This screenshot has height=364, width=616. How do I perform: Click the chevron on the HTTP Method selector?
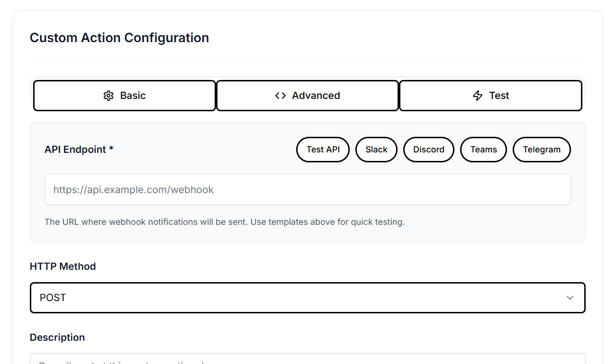570,298
